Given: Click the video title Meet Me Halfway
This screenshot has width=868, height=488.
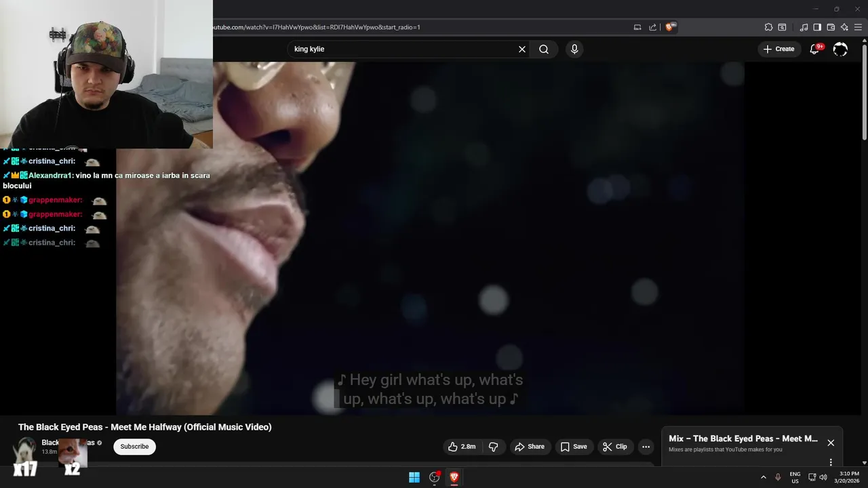Looking at the screenshot, I should 145,427.
